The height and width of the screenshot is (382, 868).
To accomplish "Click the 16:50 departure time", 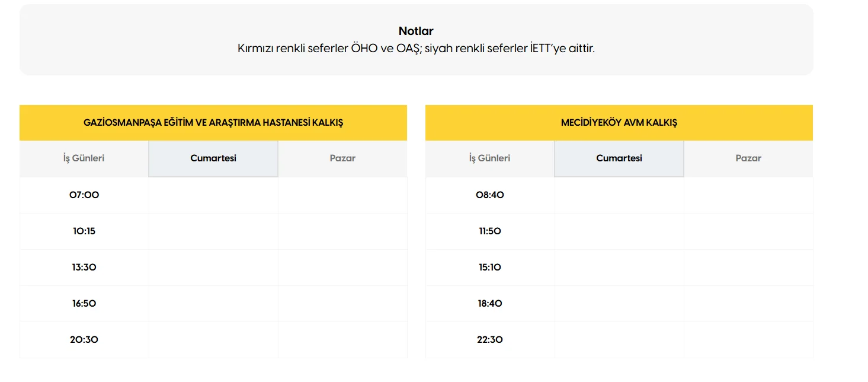I will tap(84, 303).
